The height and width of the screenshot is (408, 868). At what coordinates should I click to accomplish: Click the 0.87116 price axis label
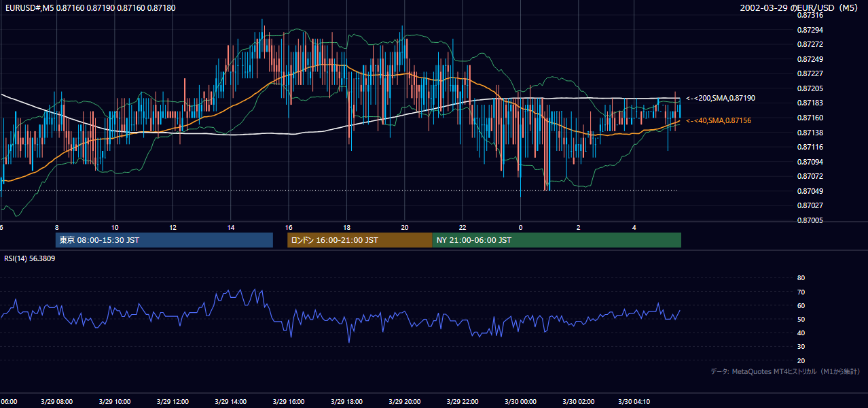[810, 147]
